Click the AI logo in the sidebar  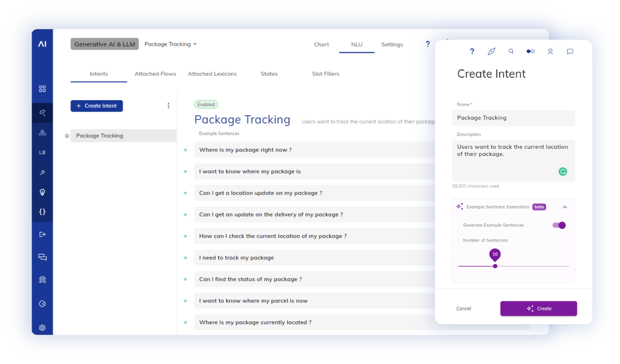42,44
